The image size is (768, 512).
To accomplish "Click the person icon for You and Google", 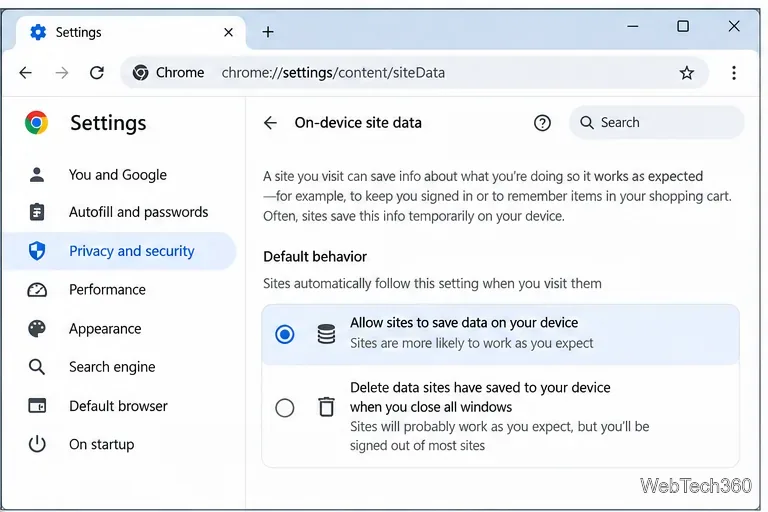I will tap(37, 174).
